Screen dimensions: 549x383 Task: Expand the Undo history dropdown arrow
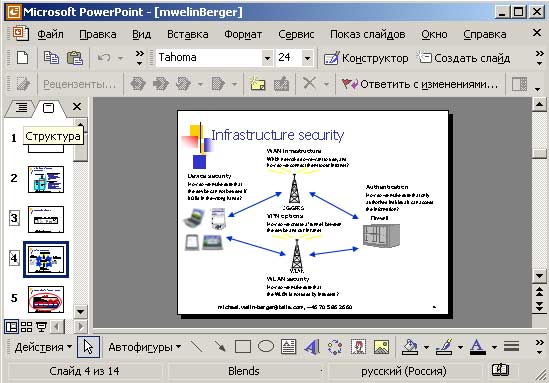(x=120, y=58)
